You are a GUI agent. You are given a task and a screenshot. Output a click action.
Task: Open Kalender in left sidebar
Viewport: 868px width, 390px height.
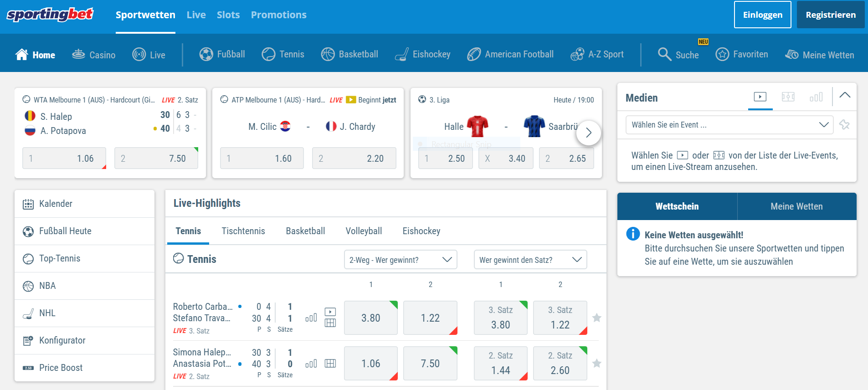[85, 204]
